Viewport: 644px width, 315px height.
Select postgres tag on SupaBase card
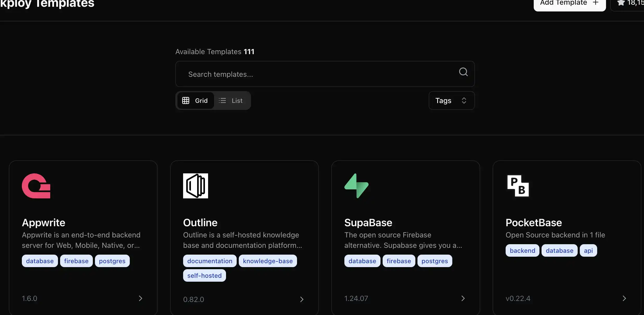[x=435, y=261]
